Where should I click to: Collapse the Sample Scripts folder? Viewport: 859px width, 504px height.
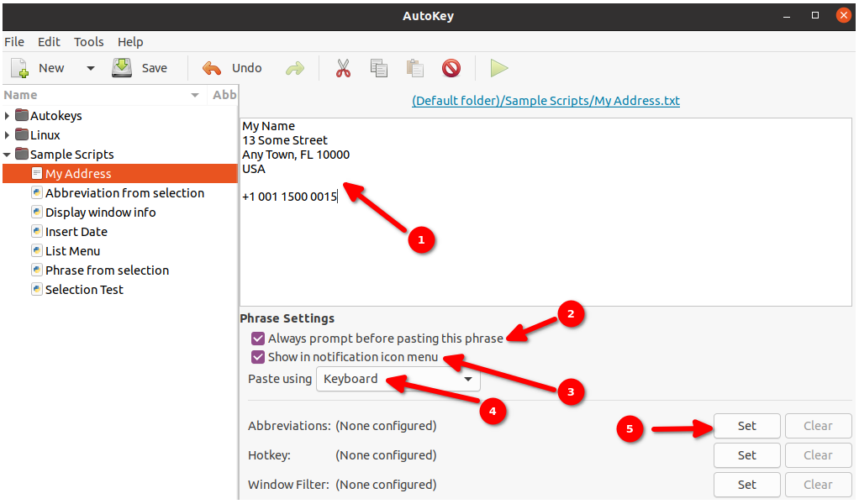point(7,155)
